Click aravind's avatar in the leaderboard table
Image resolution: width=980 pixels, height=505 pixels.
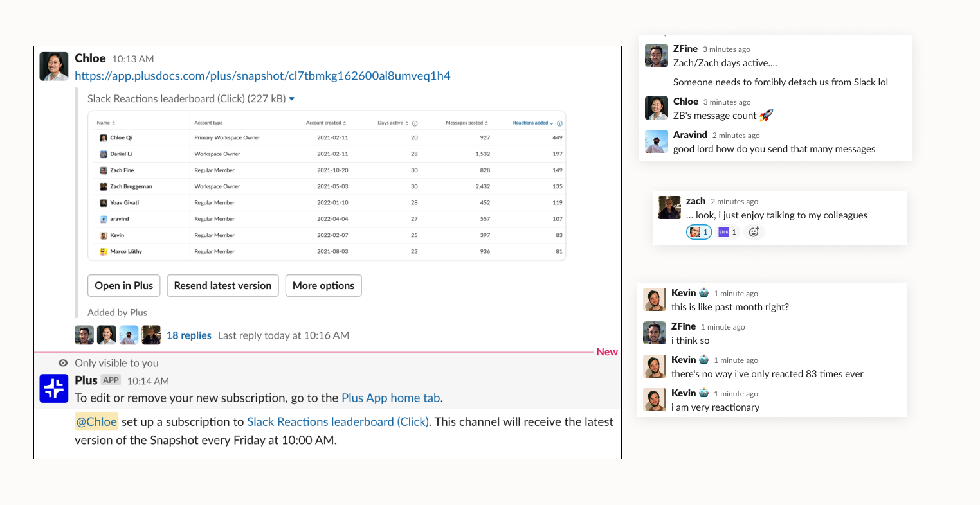coord(104,219)
